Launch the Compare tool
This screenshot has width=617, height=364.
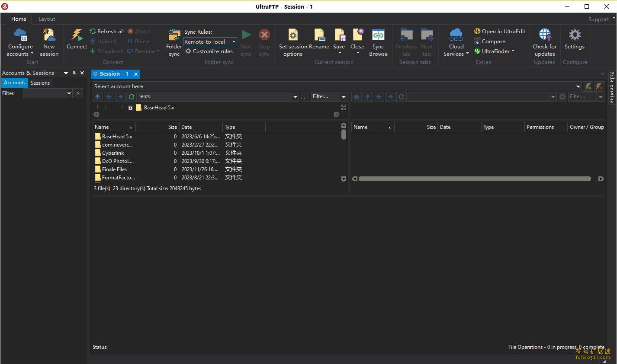click(x=489, y=41)
